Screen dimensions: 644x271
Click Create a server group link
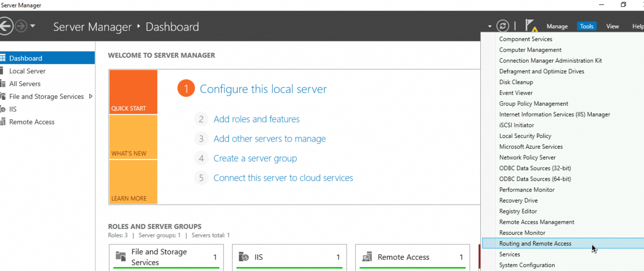[255, 158]
